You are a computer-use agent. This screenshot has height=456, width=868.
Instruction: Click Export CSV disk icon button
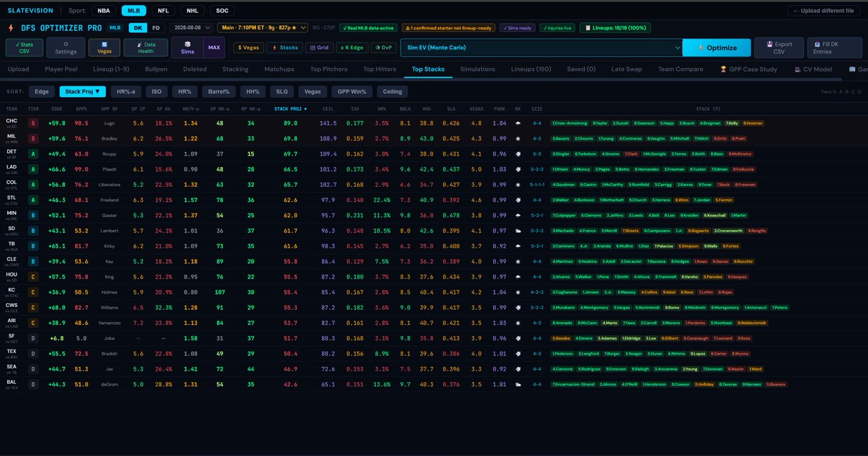click(x=779, y=48)
